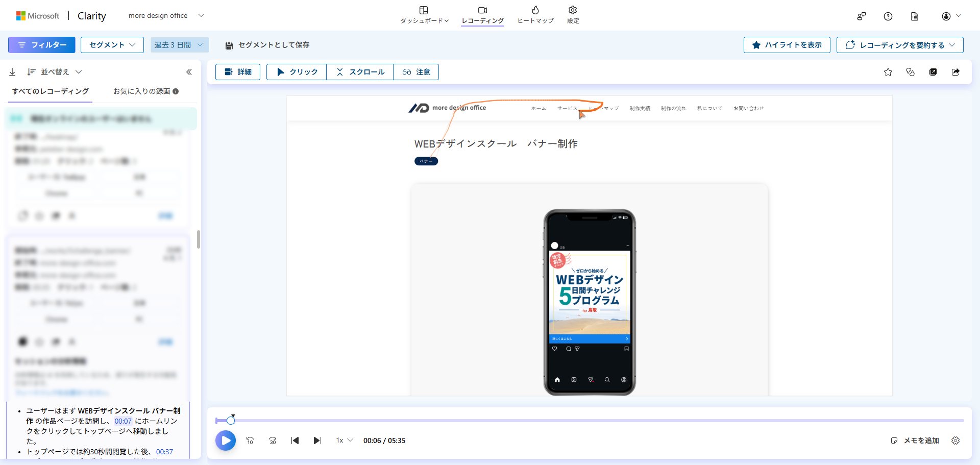Click 制作実績 in the recorded site nav
This screenshot has height=465, width=980.
(x=640, y=108)
